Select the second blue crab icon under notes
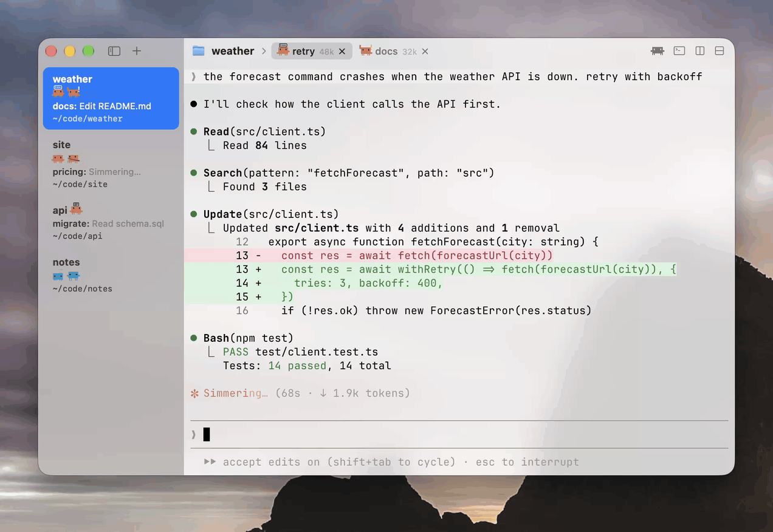Screen dimensions: 773x532 point(74,276)
